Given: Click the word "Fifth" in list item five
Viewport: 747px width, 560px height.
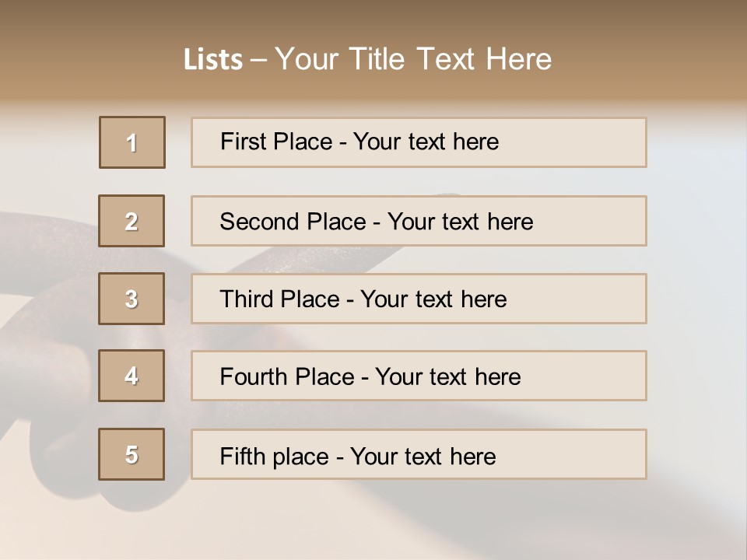Looking at the screenshot, I should [243, 456].
